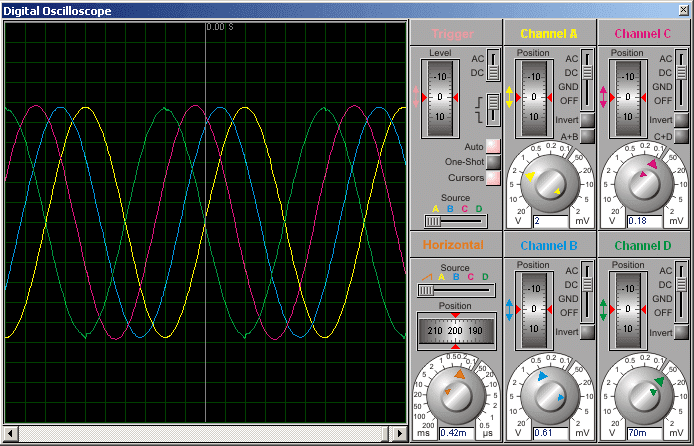694x446 pixels.
Task: Click the Horizontal Position dial
Action: coord(456,331)
